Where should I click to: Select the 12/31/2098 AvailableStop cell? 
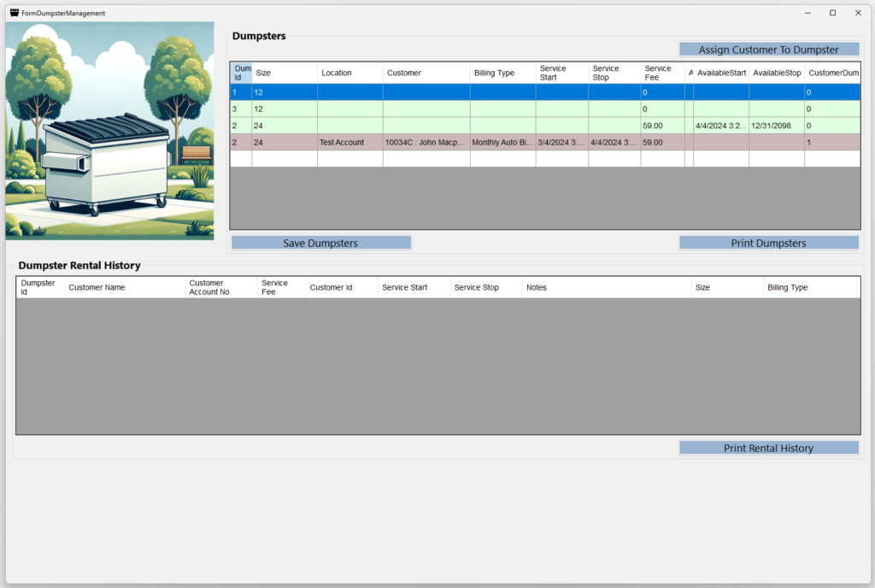pos(776,126)
